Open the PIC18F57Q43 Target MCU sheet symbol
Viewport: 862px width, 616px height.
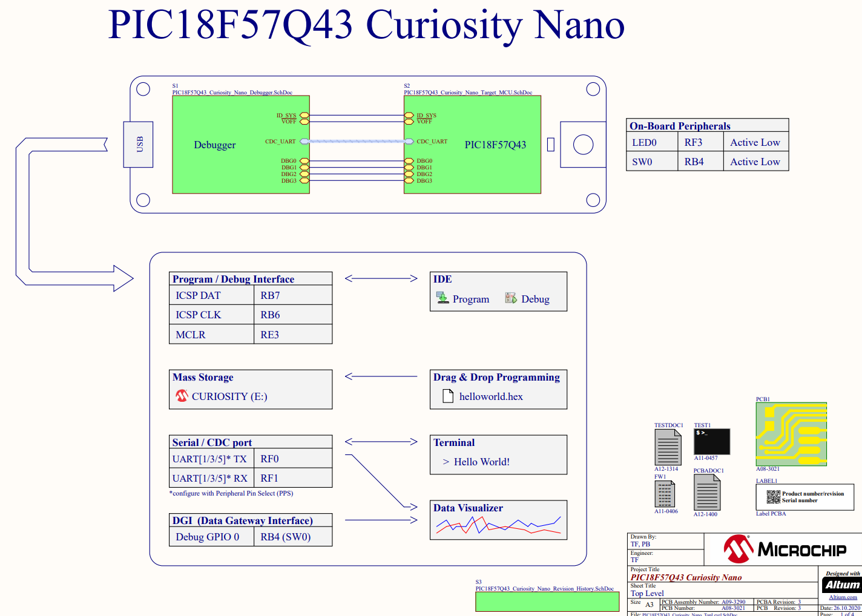coord(495,145)
